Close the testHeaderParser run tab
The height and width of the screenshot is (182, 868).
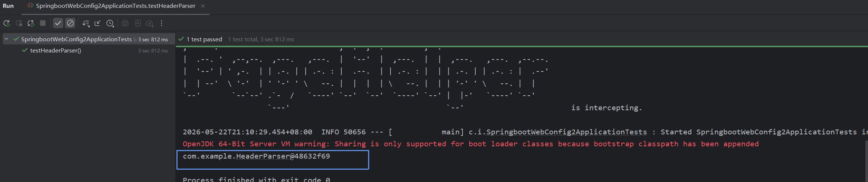point(203,6)
